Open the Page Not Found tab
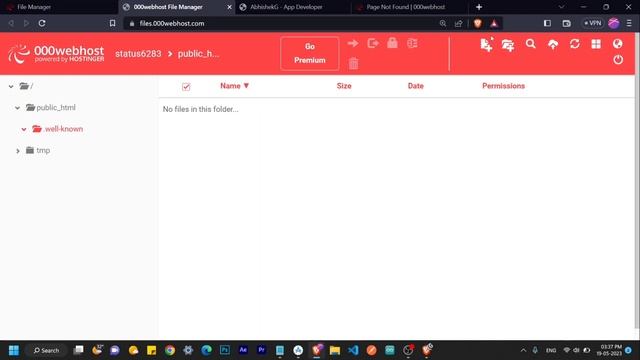Image resolution: width=640 pixels, height=360 pixels. 410,7
